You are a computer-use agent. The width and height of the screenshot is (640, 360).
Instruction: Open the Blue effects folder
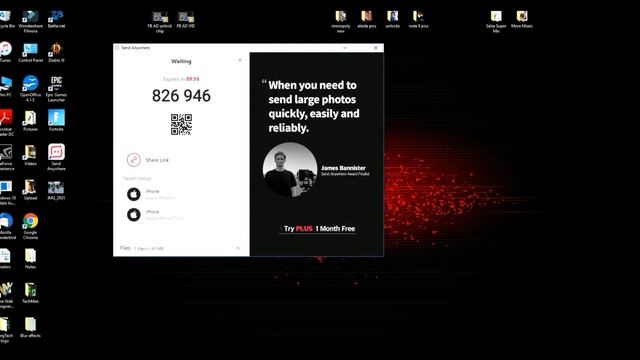click(30, 328)
